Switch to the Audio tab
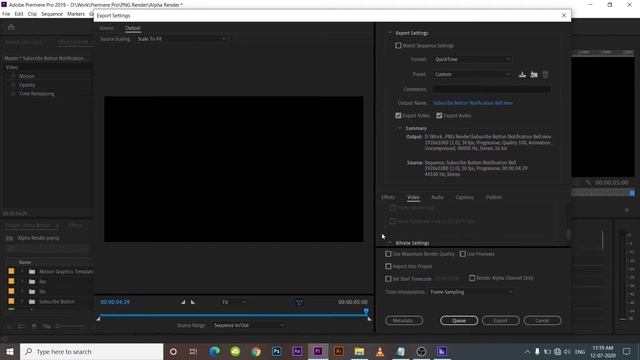This screenshot has width=640, height=360. [438, 197]
